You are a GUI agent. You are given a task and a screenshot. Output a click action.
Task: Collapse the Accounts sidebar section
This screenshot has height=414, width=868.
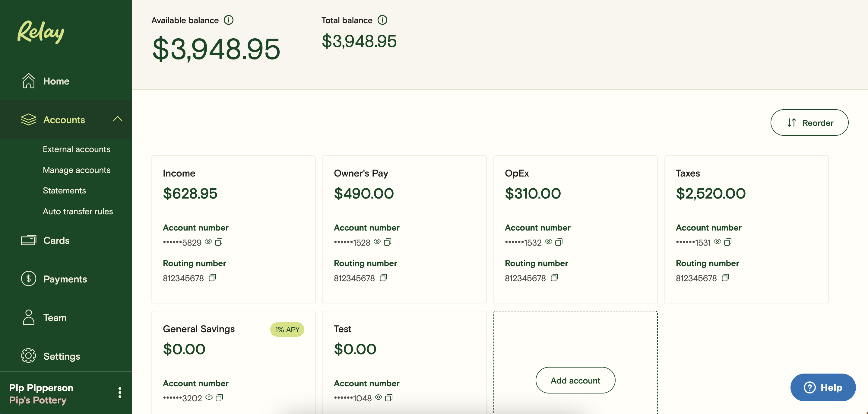(x=117, y=119)
